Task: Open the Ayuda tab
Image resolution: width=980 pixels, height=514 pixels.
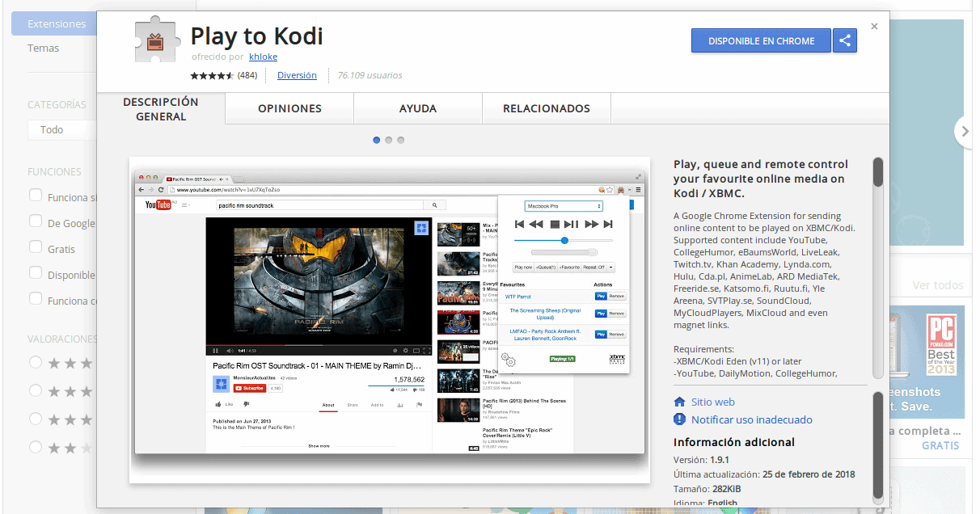Action: point(418,108)
